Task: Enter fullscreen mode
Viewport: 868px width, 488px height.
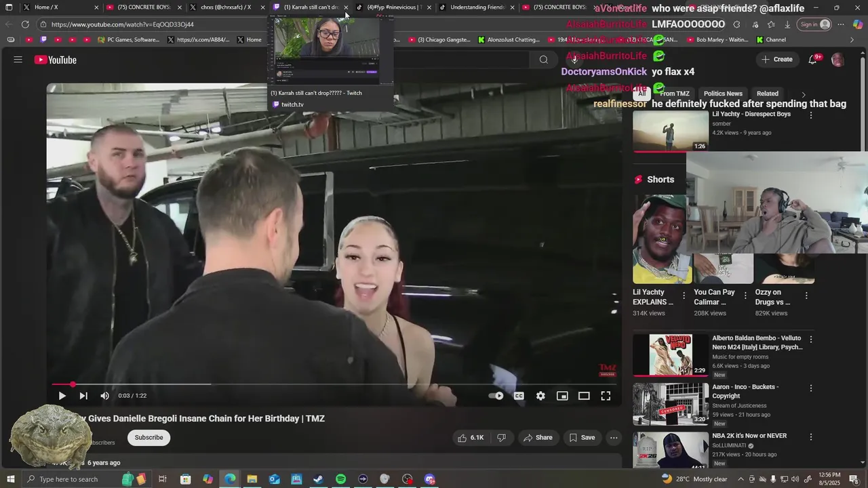Action: [x=606, y=396]
